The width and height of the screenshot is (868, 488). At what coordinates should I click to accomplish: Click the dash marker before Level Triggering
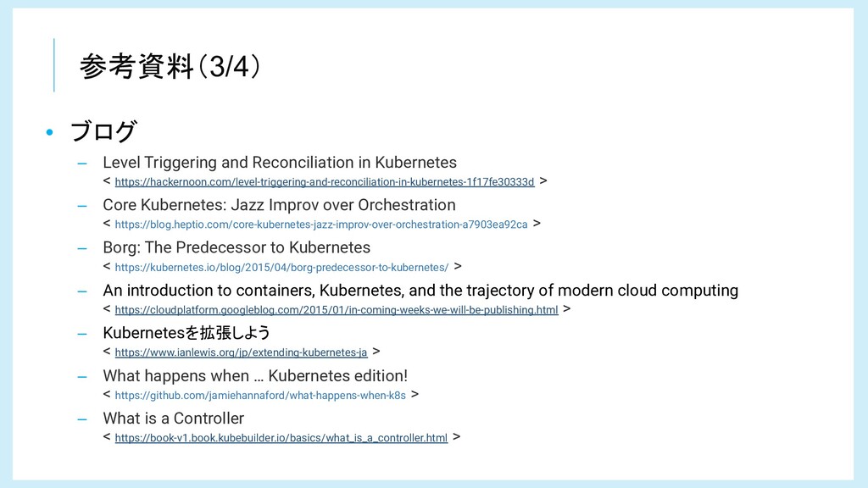click(82, 164)
